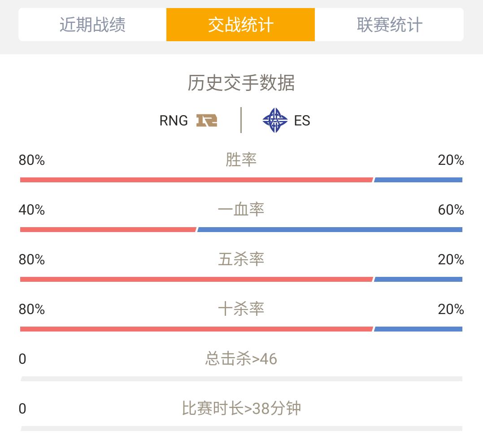Screen dimensions: 483x448
Task: Click the 总击杀>46 label
Action: tap(241, 359)
